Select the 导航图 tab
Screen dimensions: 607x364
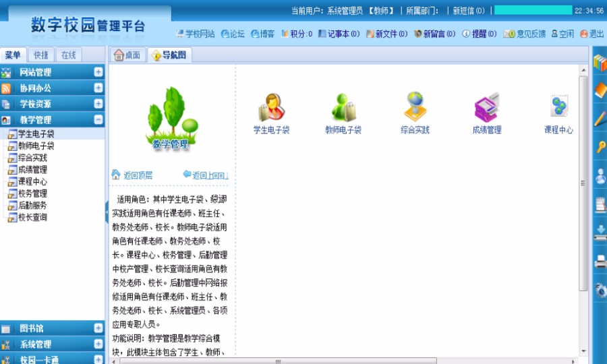pyautogui.click(x=169, y=55)
